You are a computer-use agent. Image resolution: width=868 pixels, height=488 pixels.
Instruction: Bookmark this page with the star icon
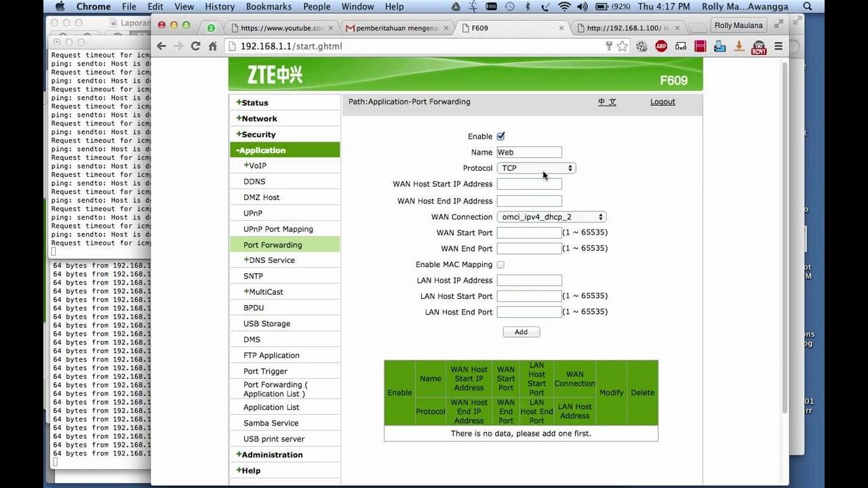[x=622, y=46]
